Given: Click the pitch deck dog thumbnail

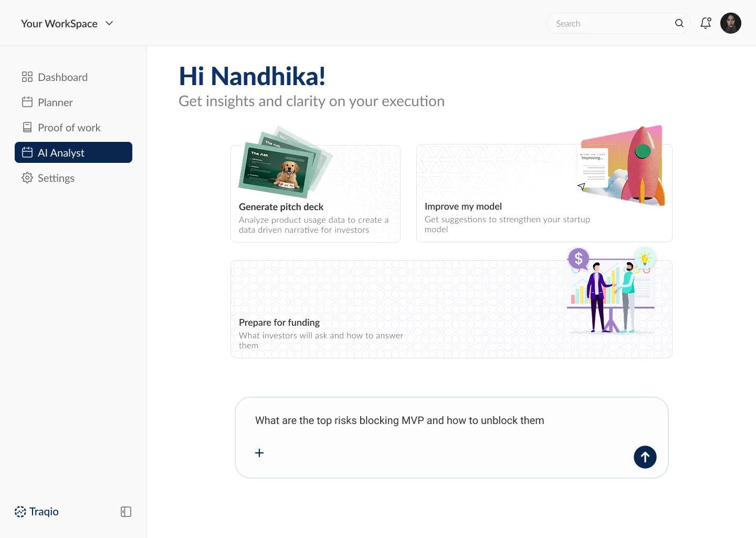Looking at the screenshot, I should tap(277, 168).
